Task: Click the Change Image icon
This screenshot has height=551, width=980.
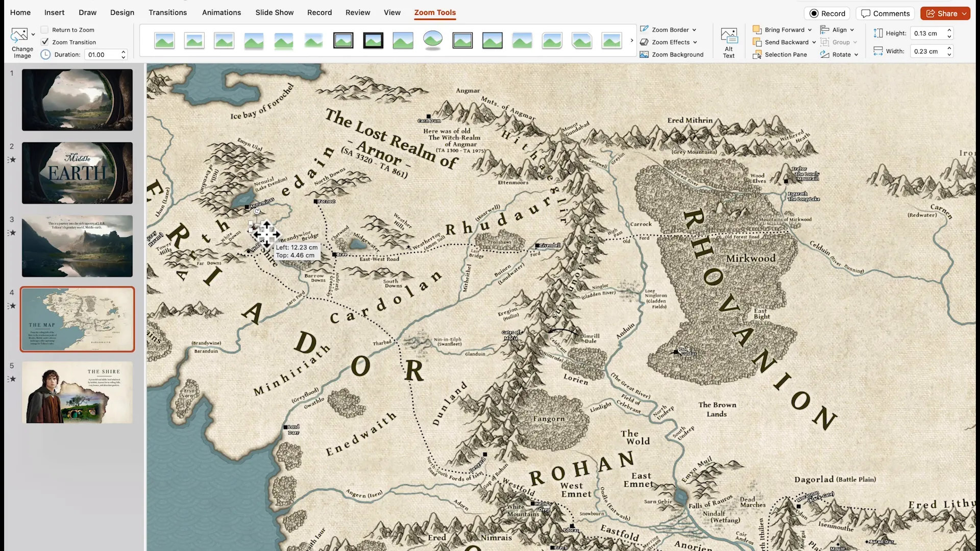Action: tap(19, 35)
